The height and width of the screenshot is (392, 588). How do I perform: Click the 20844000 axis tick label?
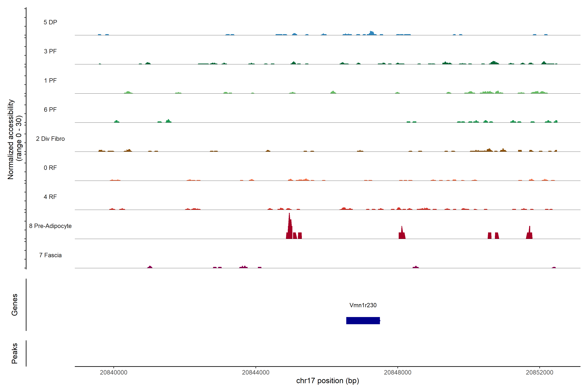coord(255,372)
